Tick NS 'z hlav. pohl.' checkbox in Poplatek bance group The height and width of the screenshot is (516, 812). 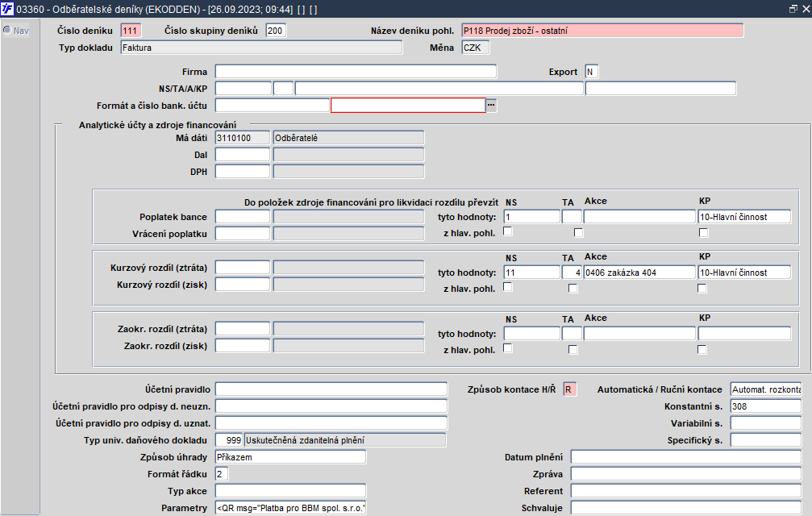coord(508,231)
